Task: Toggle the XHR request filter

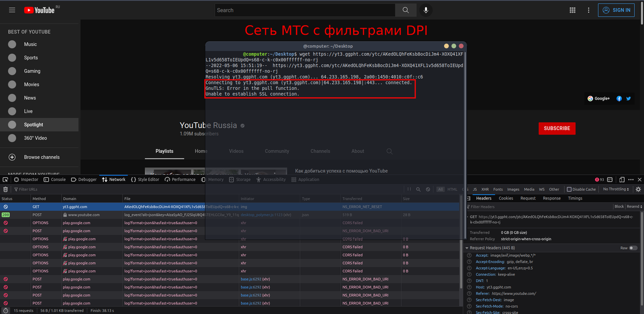Action: (485, 189)
